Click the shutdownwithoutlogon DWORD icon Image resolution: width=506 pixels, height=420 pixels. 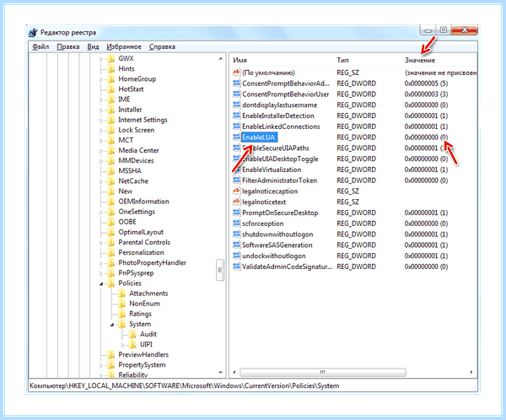pyautogui.click(x=236, y=234)
